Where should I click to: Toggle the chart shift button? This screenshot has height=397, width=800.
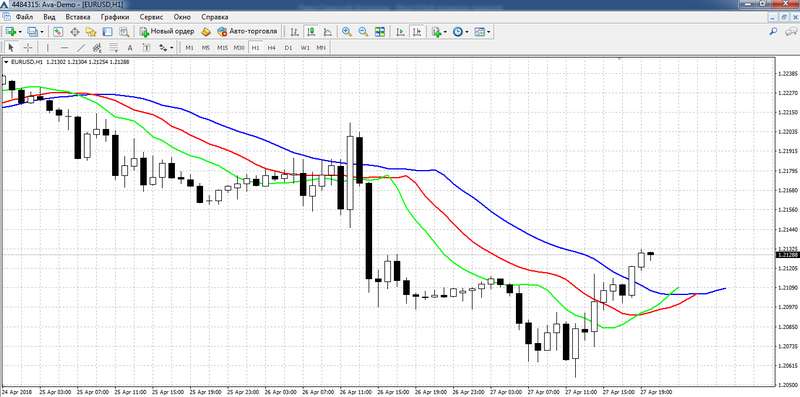pyautogui.click(x=417, y=32)
